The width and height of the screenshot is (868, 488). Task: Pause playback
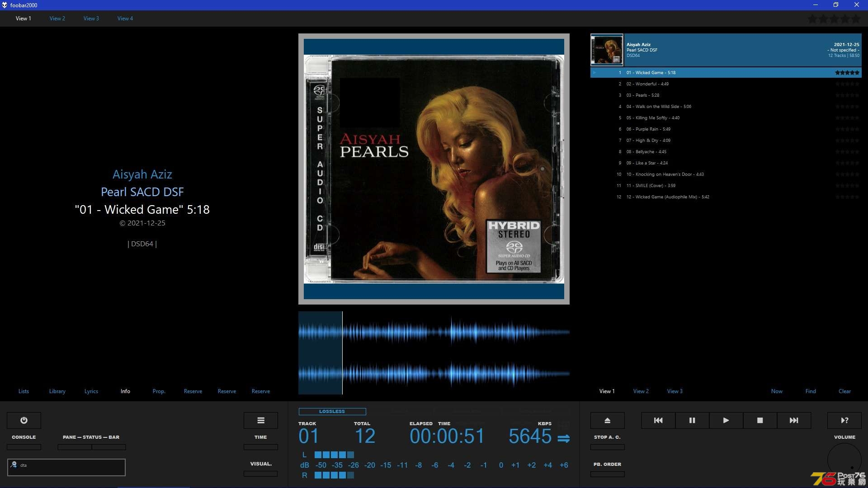pos(692,420)
